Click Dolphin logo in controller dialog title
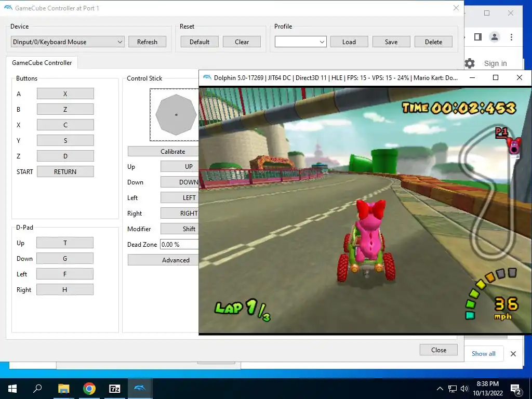 (8, 8)
